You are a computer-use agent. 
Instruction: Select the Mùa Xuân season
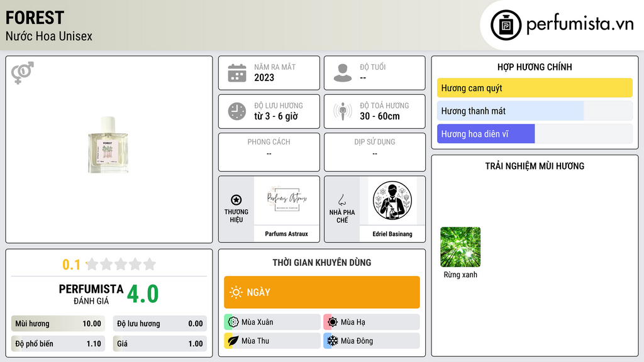pyautogui.click(x=272, y=322)
